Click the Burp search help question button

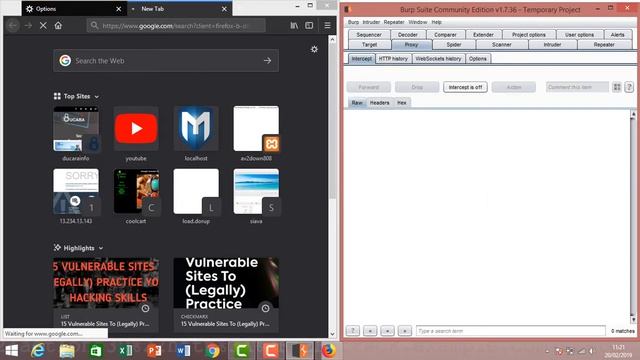pyautogui.click(x=353, y=331)
